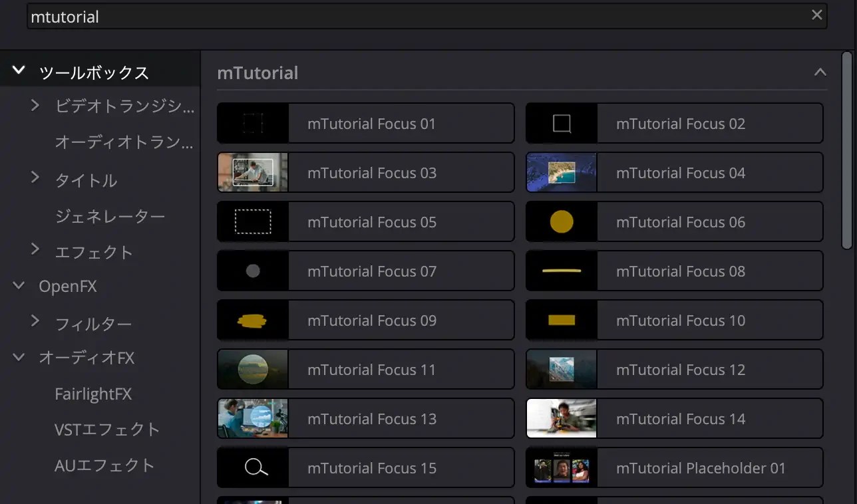Click the mTutorial Focus 03 thumbnail
This screenshot has height=504, width=857.
(253, 172)
